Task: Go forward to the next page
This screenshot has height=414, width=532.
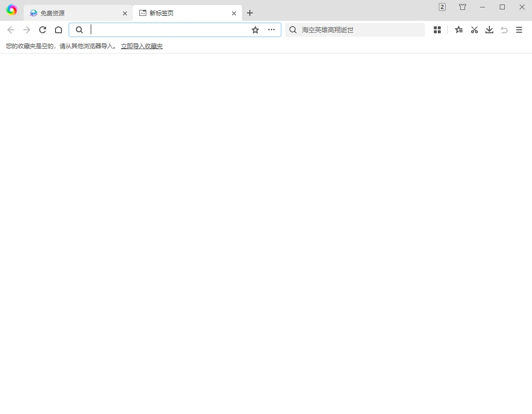Action: [27, 30]
